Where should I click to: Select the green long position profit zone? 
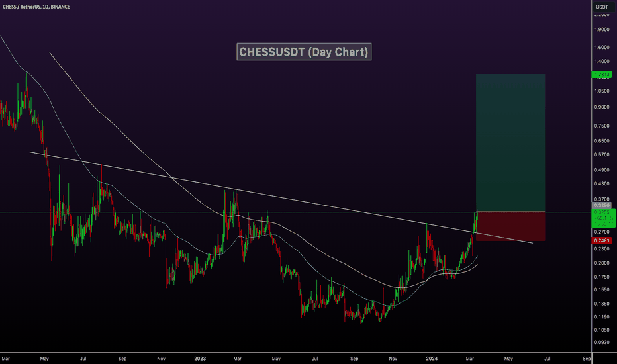pyautogui.click(x=510, y=143)
